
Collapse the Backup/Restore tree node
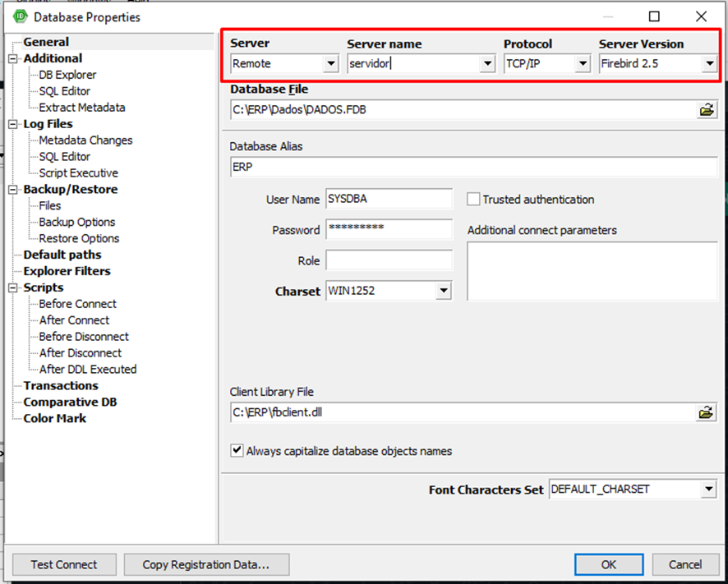click(x=13, y=190)
